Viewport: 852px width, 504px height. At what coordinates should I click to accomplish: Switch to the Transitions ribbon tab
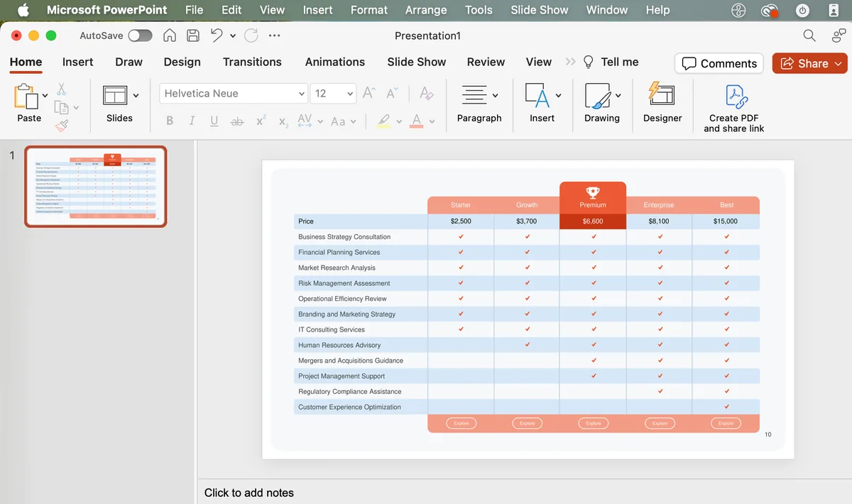click(252, 62)
